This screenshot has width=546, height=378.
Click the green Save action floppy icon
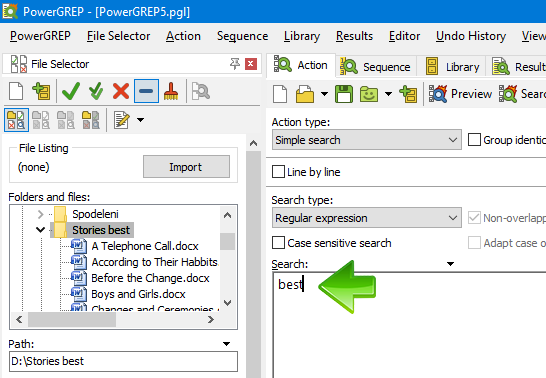click(344, 94)
